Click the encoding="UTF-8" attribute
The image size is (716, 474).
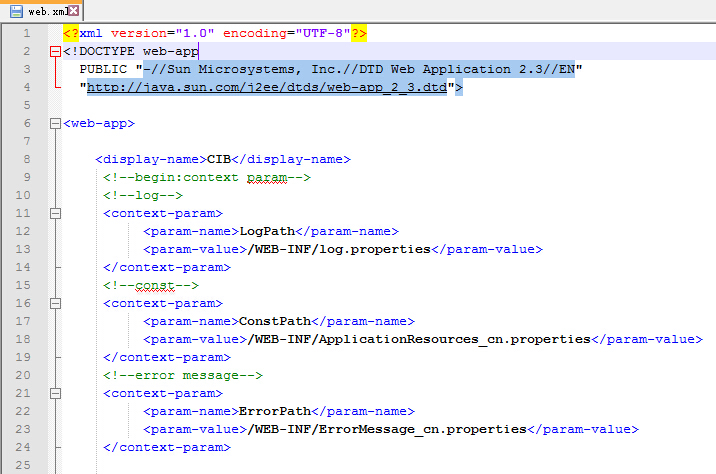287,33
